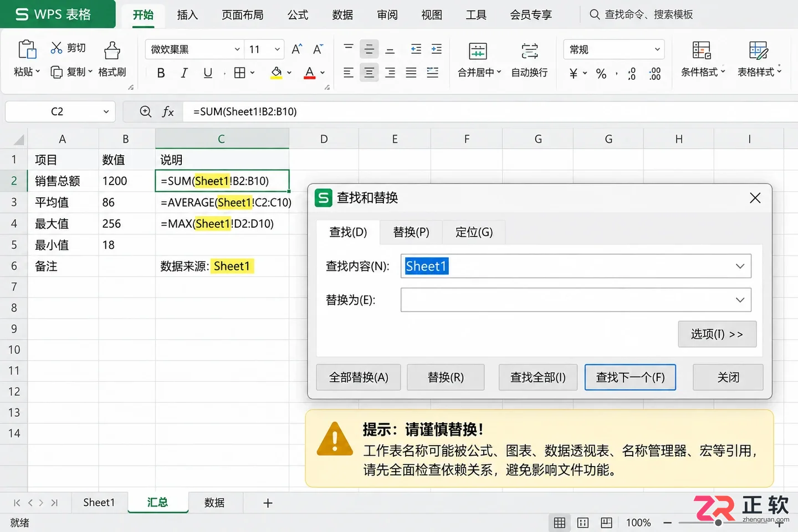The width and height of the screenshot is (798, 532).
Task: Click the 选项(I) >> button
Action: [717, 334]
